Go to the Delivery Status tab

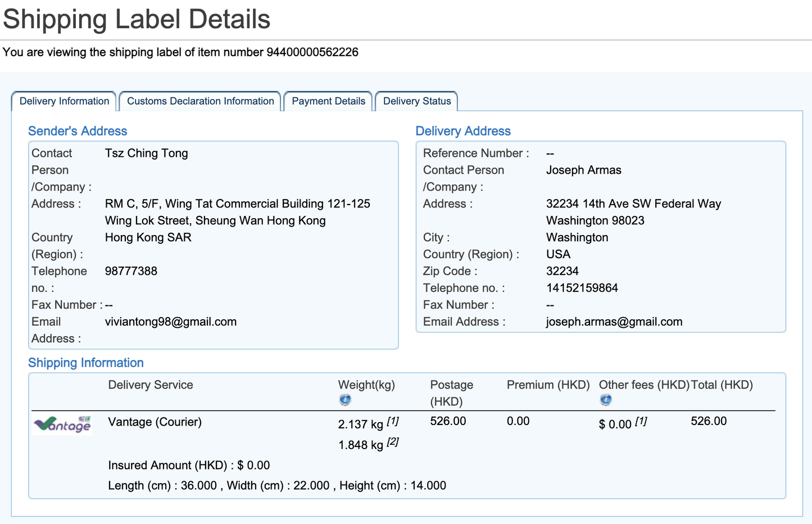416,101
